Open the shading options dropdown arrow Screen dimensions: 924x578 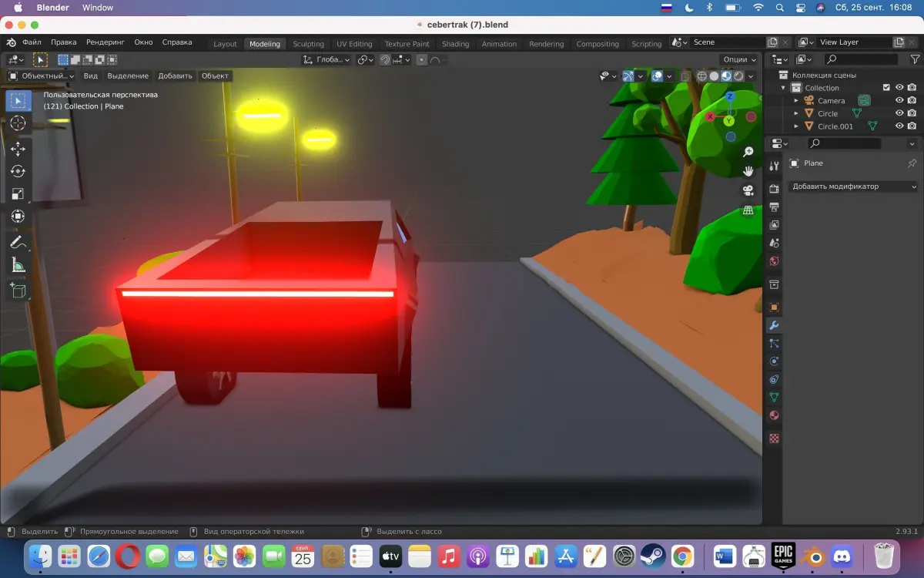pyautogui.click(x=752, y=76)
